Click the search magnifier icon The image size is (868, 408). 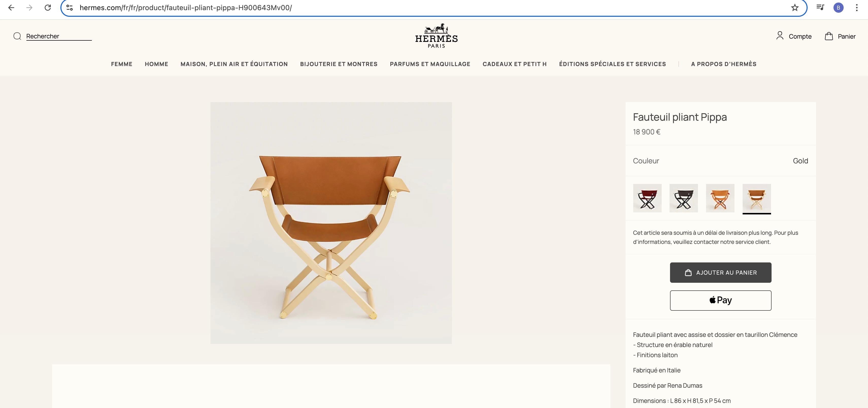coord(17,36)
